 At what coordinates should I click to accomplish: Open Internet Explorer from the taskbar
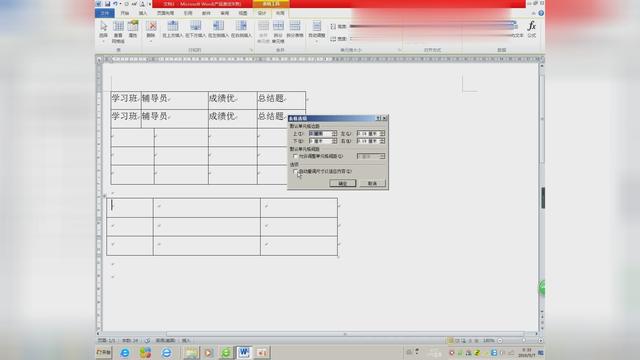pyautogui.click(x=125, y=352)
